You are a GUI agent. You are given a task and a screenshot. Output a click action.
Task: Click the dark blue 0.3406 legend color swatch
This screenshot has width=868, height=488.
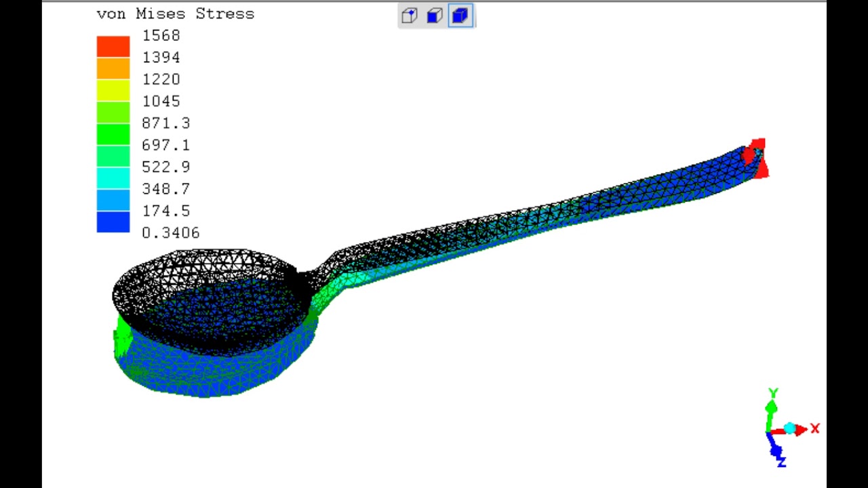click(113, 222)
